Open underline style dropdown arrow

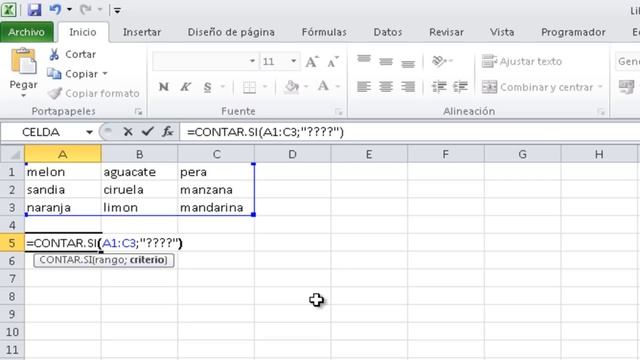[223, 87]
